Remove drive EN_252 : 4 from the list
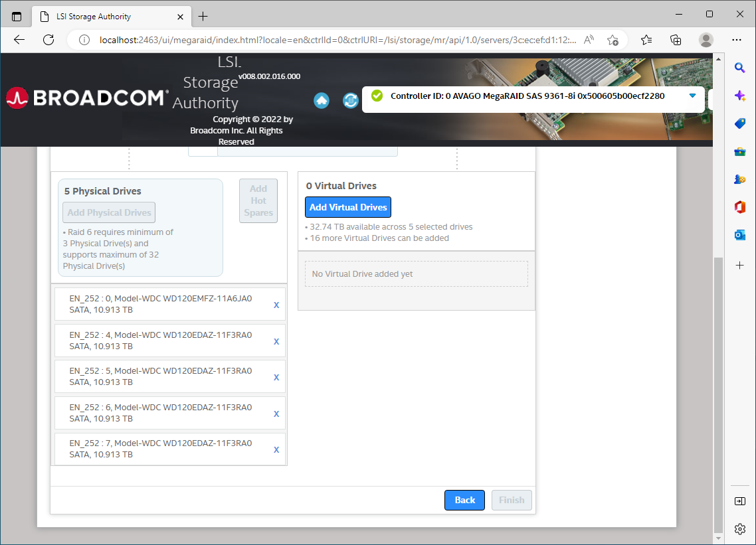The image size is (756, 545). click(276, 342)
